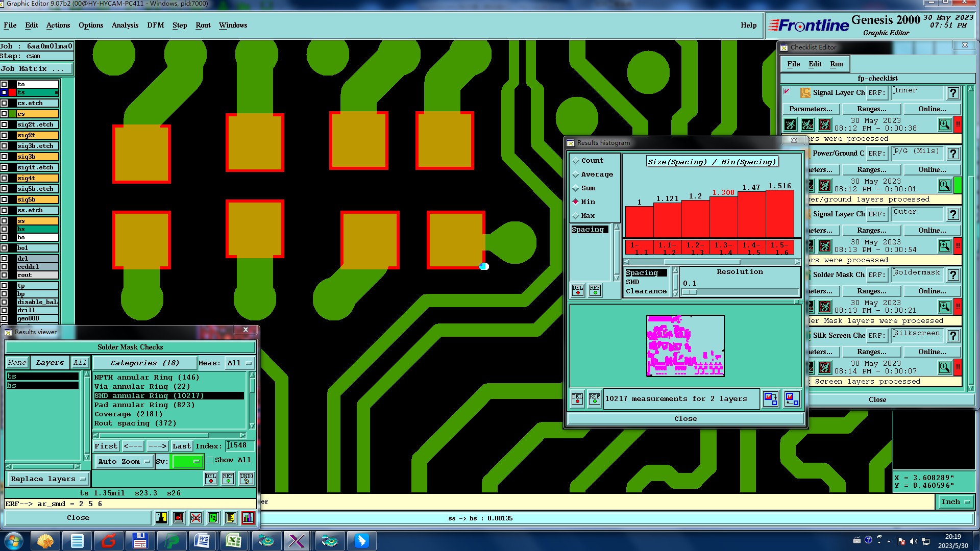Open the DFM menu
Image resolution: width=980 pixels, height=551 pixels.
(x=155, y=25)
